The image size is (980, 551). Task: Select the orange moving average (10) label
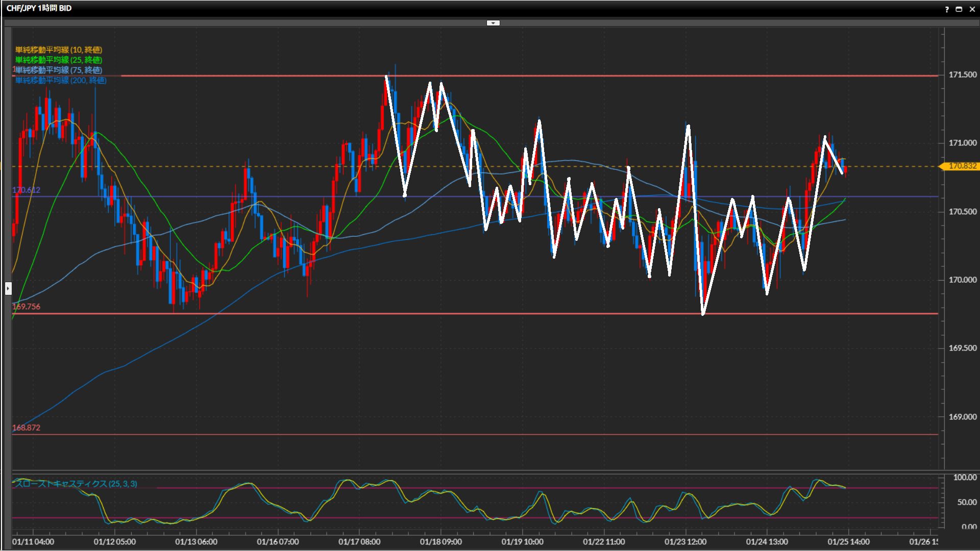[x=59, y=49]
